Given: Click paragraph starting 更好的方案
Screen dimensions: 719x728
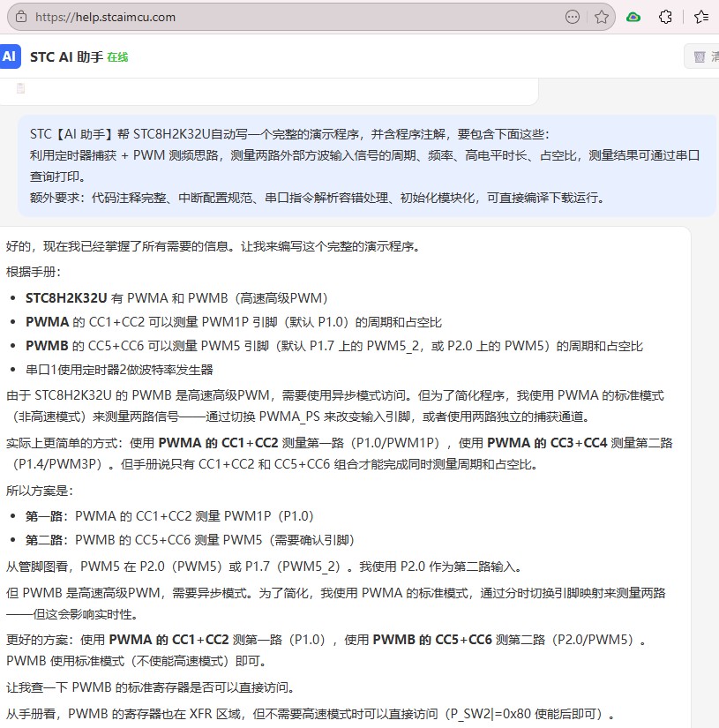Looking at the screenshot, I should [326, 650].
